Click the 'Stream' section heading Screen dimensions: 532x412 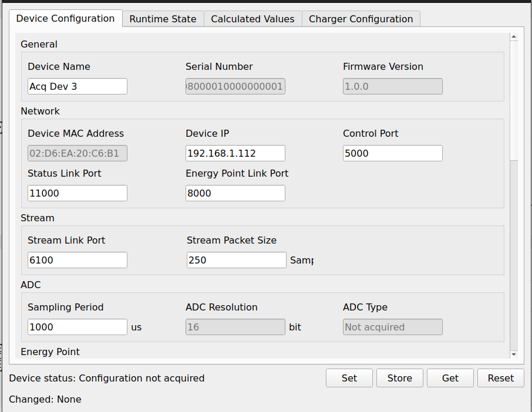pos(38,218)
